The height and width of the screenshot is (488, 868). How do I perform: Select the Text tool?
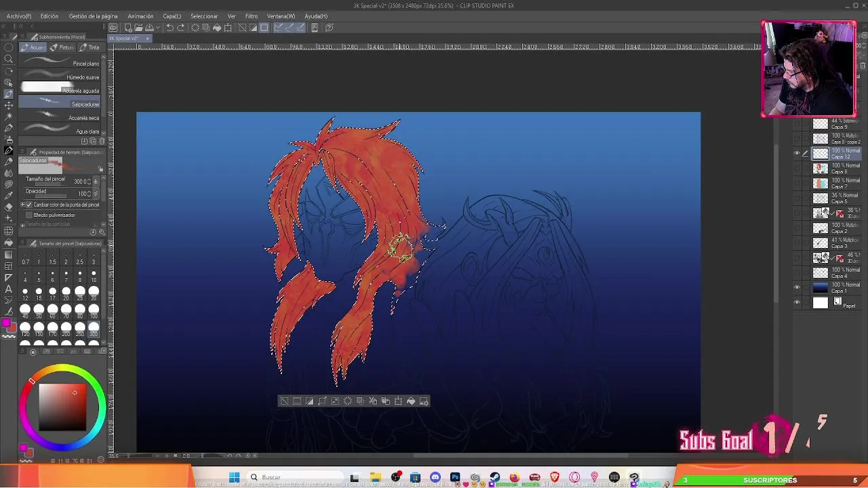9,289
